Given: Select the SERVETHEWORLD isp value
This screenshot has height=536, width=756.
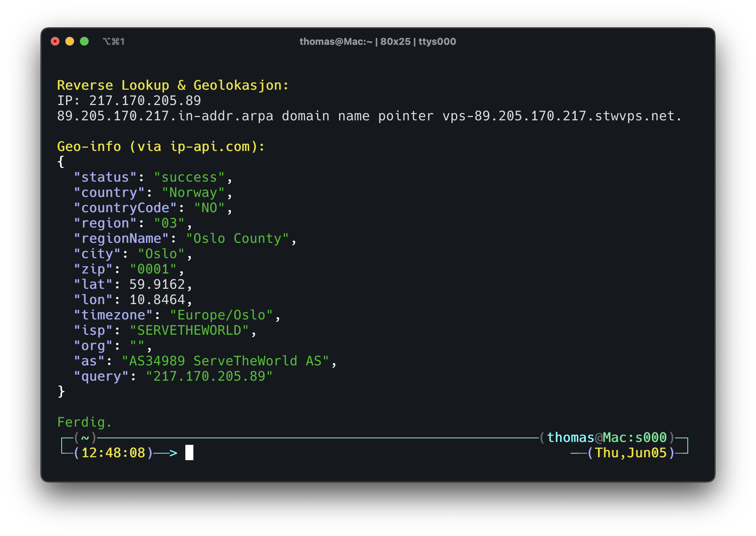Looking at the screenshot, I should 190,330.
